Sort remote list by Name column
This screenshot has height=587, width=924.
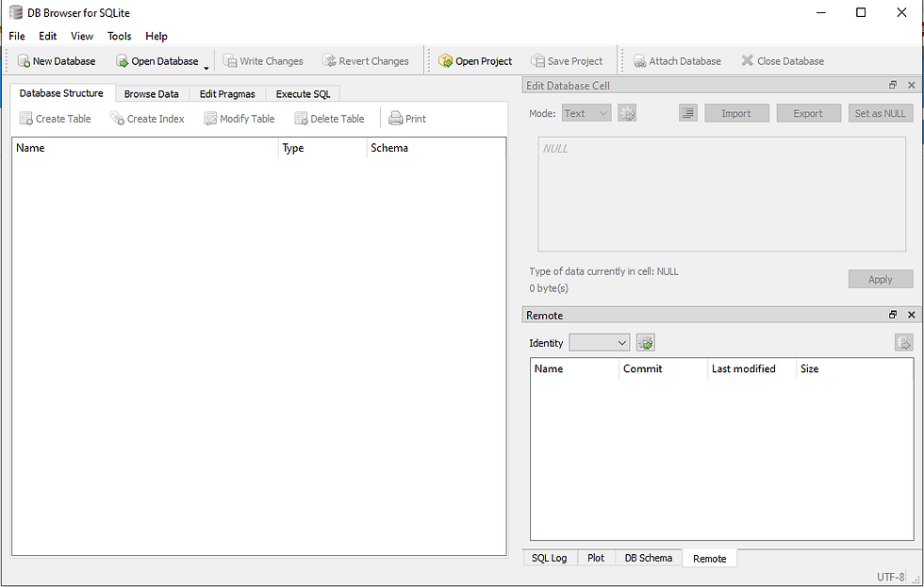click(574, 368)
